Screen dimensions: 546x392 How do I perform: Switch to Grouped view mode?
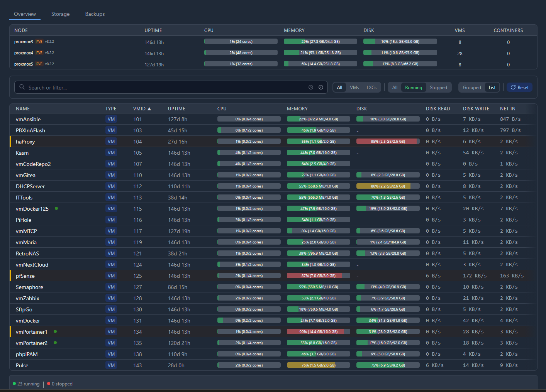pos(472,88)
